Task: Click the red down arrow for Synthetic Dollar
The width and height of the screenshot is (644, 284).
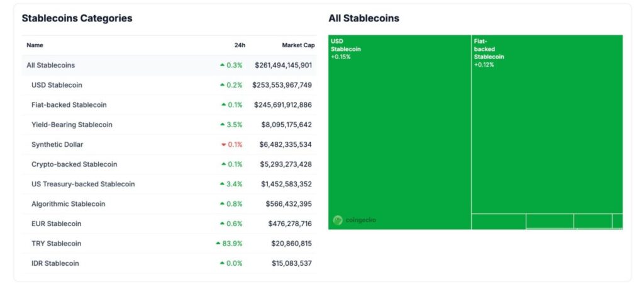Action: 223,145
